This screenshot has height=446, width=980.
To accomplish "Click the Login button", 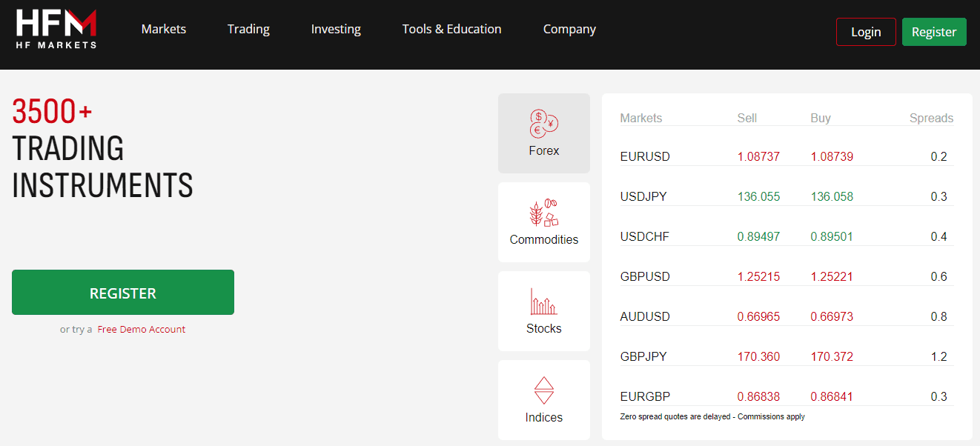I will pos(866,32).
